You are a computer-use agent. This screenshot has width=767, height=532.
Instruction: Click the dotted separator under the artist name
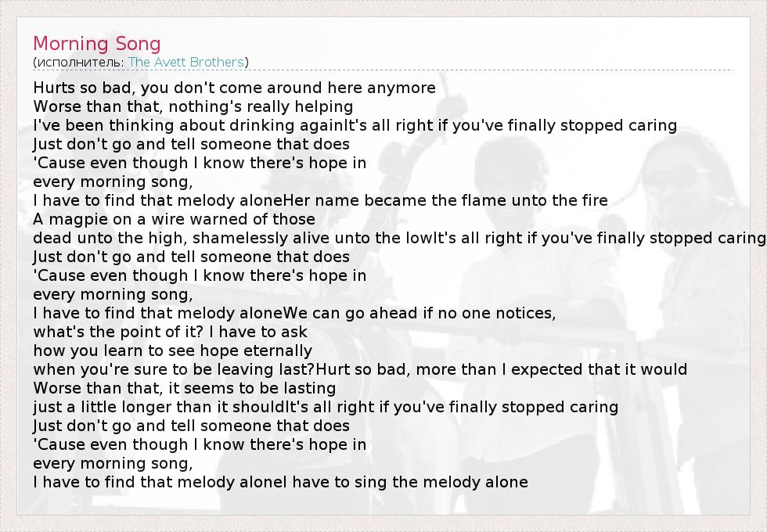click(x=383, y=71)
